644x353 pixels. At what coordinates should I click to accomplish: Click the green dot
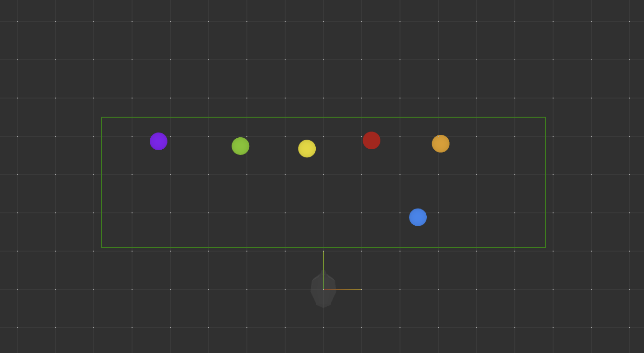point(240,146)
